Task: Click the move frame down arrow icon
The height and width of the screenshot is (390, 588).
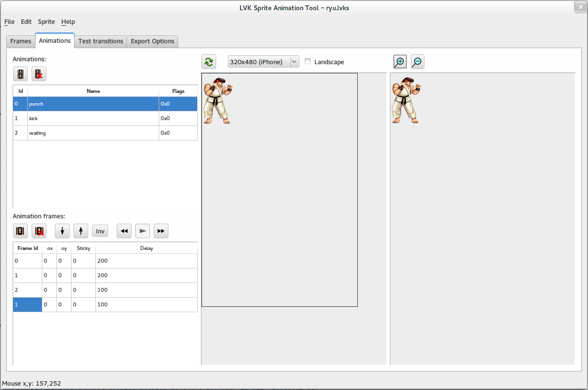Action: point(62,230)
